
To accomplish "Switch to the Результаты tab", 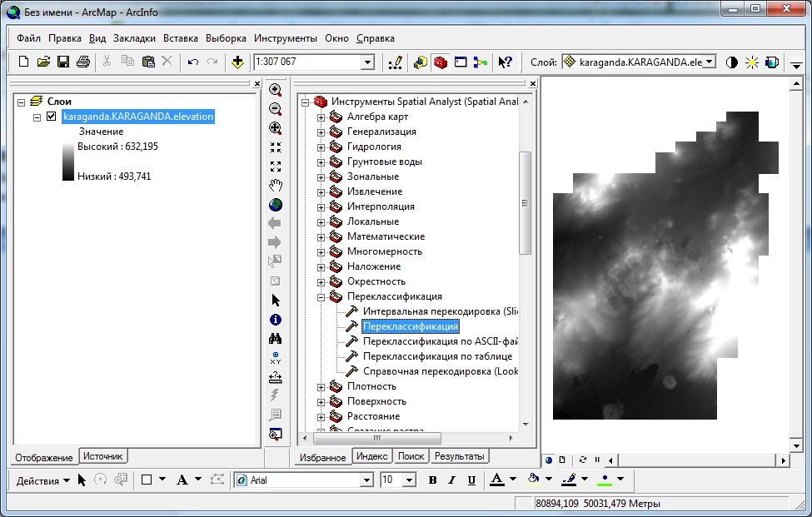I will click(460, 456).
